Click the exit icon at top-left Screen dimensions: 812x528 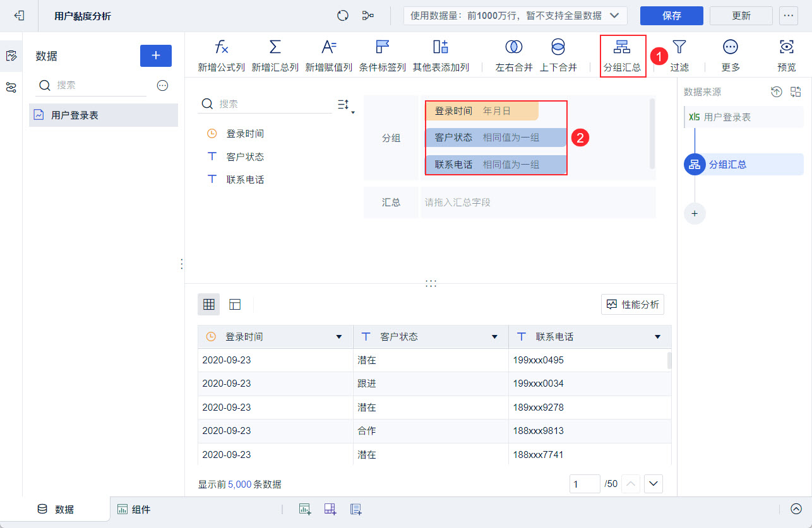point(19,16)
